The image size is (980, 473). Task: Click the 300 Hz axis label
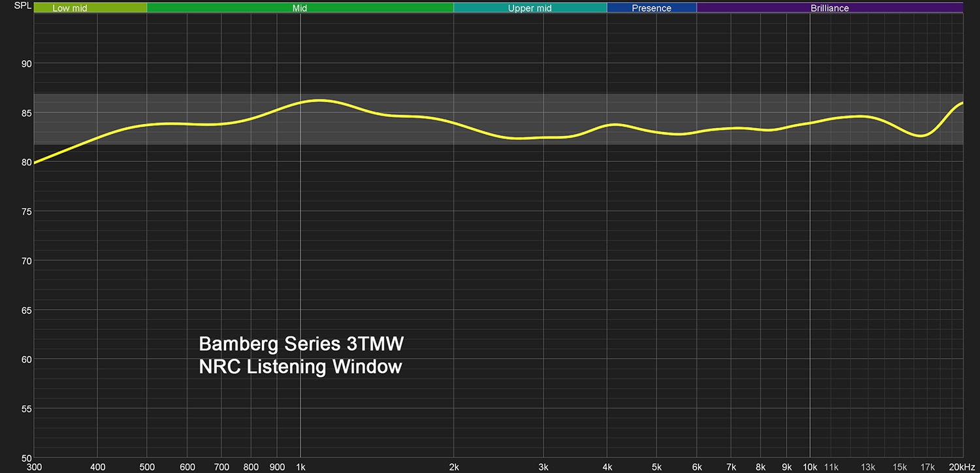(x=34, y=467)
